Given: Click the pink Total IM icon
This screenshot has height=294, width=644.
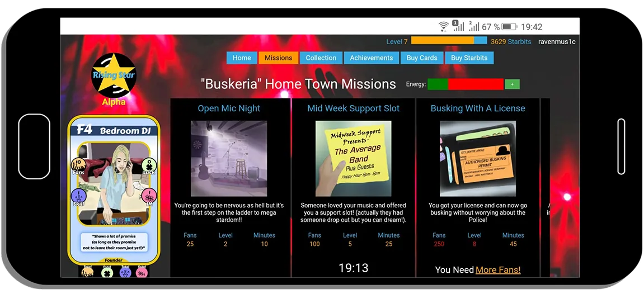Looking at the screenshot, I should point(142,272).
